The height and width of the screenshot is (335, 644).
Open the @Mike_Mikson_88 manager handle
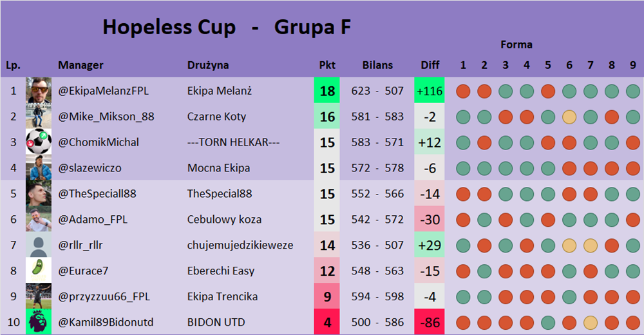coord(106,117)
